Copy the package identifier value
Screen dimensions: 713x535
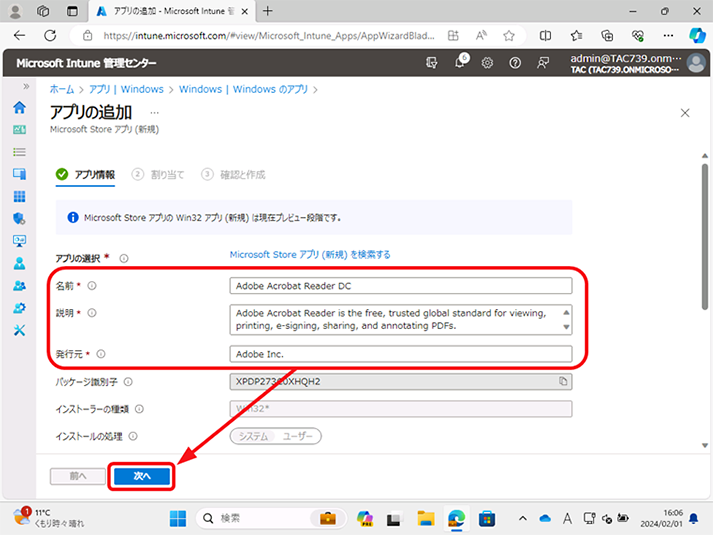(563, 381)
